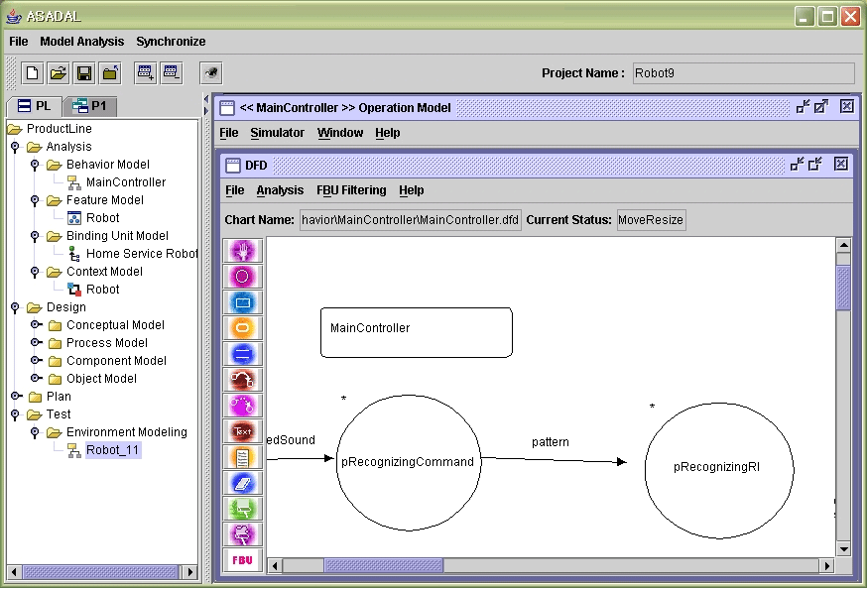Viewport: 868px width, 589px height.
Task: Select the orange rounded rectangle tool
Action: 242,327
